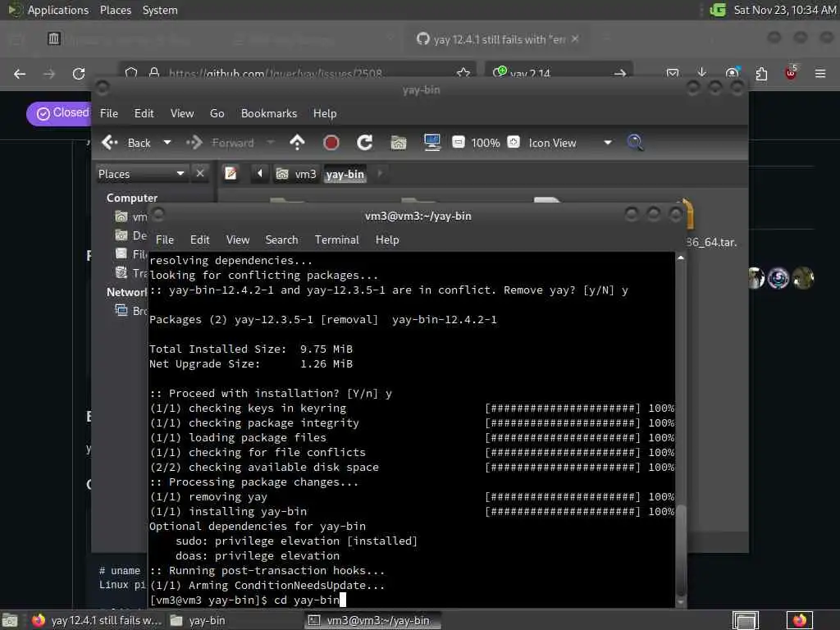Go up one folder with Up arrow
The image size is (840, 630).
[297, 143]
